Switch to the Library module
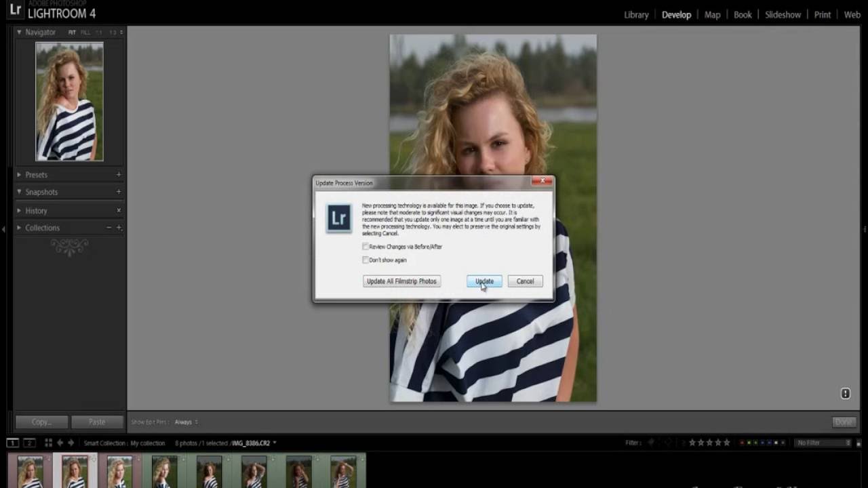 point(636,15)
